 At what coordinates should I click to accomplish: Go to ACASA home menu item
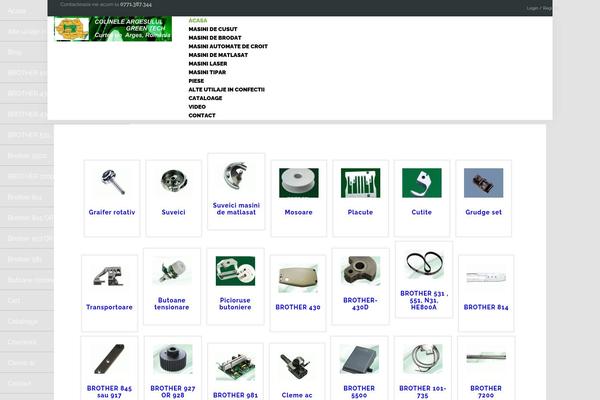[x=198, y=20]
